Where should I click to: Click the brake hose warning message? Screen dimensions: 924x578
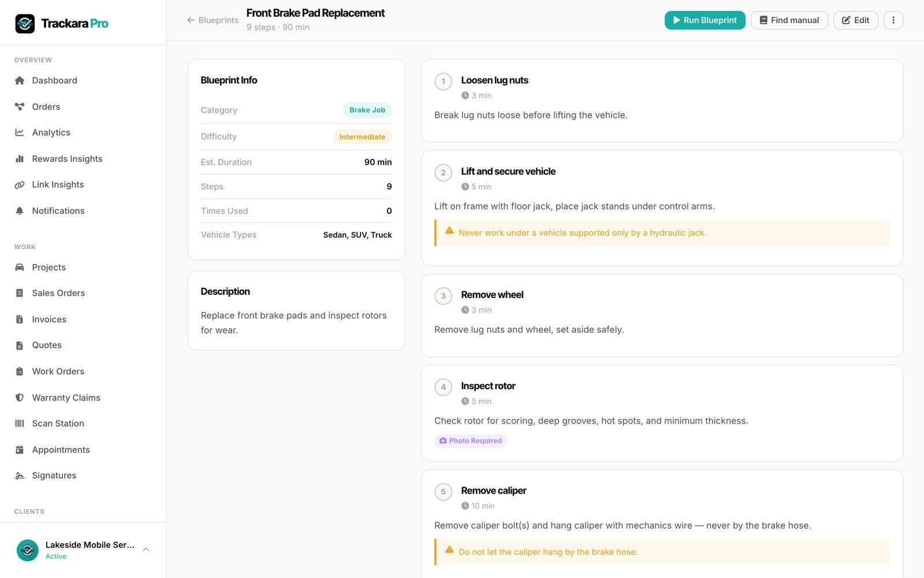point(662,552)
